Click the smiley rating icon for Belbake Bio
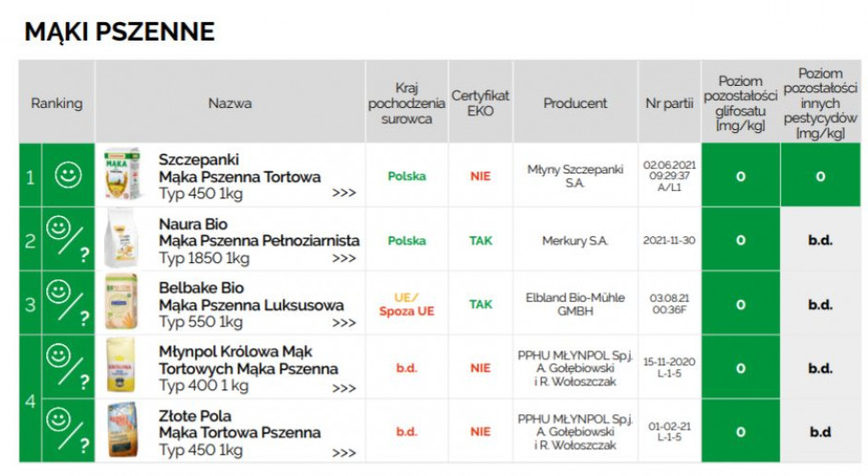 (68, 303)
